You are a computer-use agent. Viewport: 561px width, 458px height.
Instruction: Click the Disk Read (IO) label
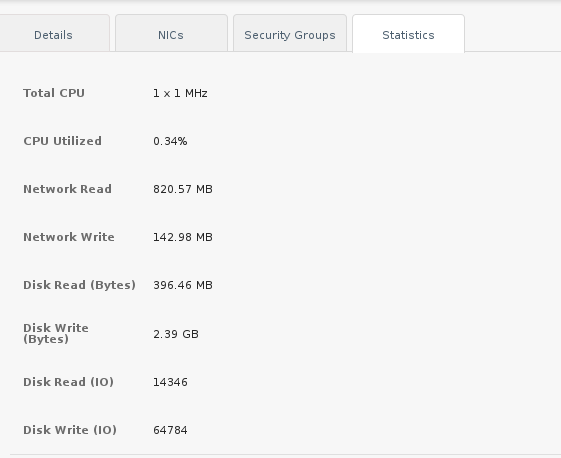click(68, 382)
